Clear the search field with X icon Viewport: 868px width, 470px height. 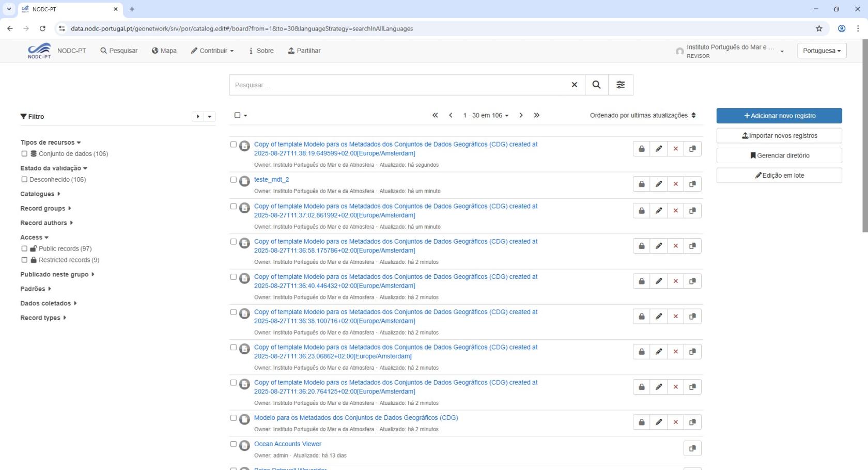click(x=574, y=85)
